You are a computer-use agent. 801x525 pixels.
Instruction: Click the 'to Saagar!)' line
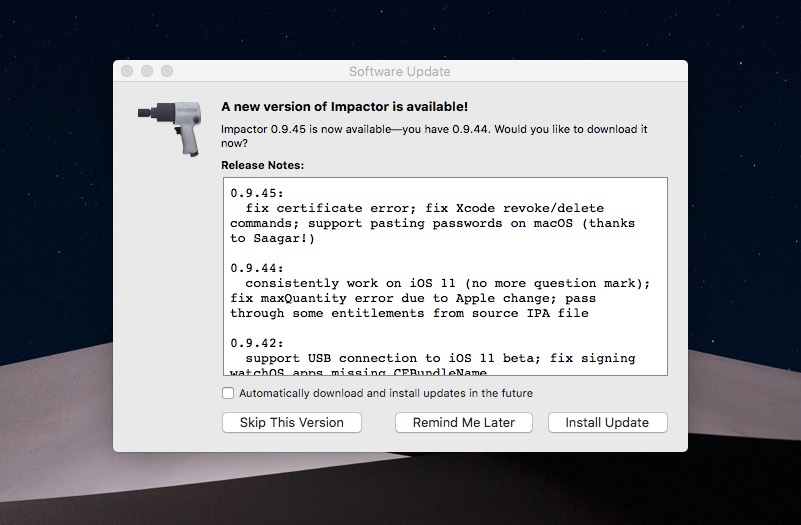[x=272, y=238]
